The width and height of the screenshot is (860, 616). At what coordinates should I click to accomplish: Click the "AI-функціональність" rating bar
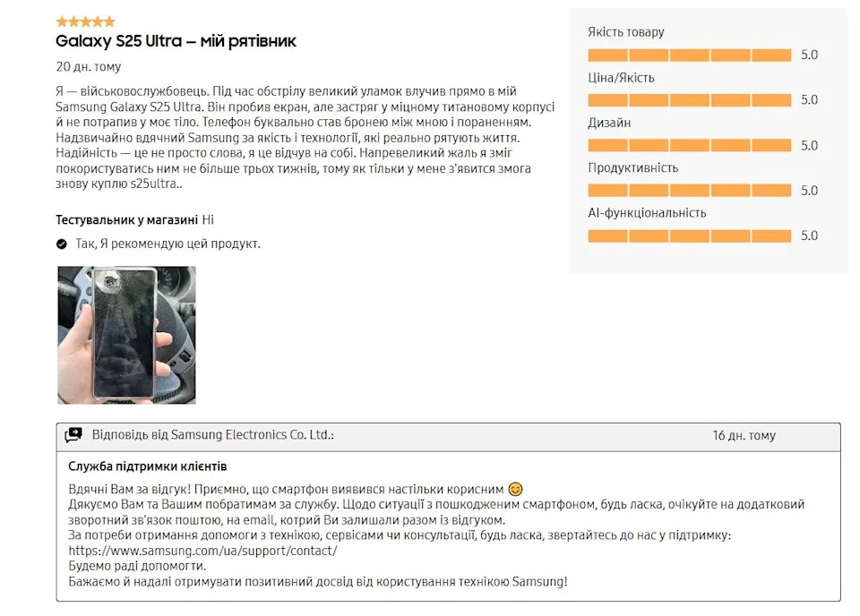coord(689,235)
